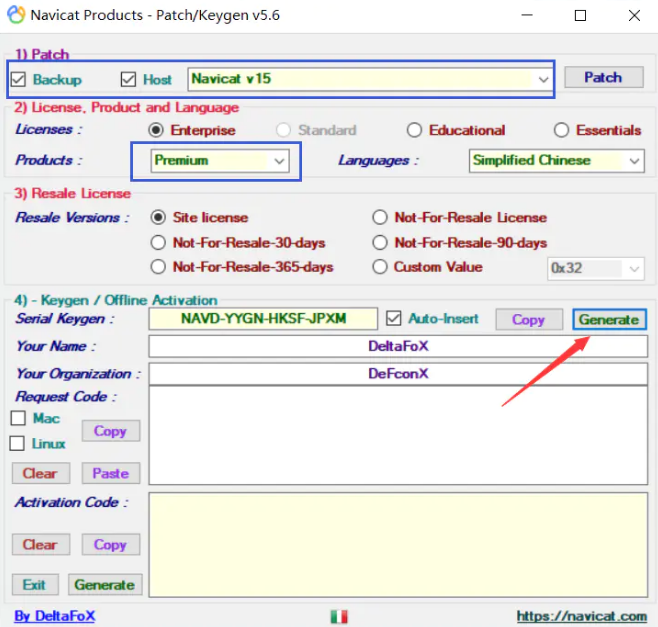Minimize the Patch/Keygen window
This screenshot has width=658, height=627.
[527, 16]
